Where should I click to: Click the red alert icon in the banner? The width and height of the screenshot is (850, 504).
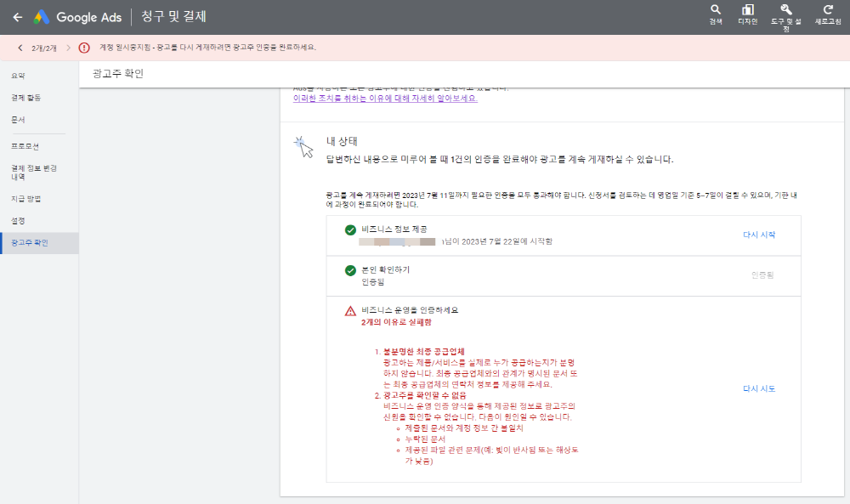pos(84,48)
